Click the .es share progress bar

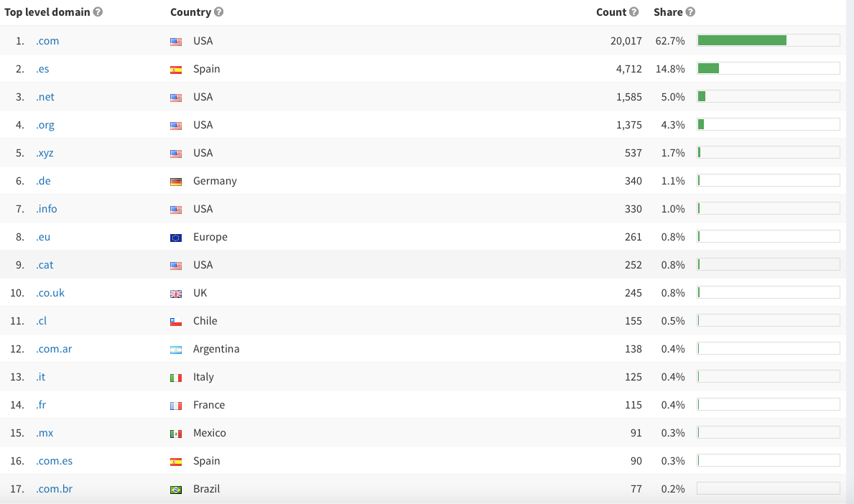point(768,69)
